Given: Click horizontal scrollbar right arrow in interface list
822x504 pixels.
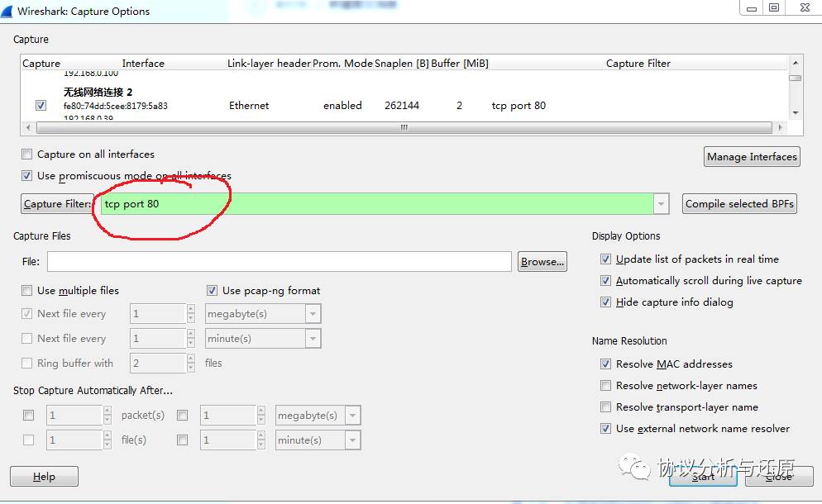Looking at the screenshot, I should pos(780,127).
